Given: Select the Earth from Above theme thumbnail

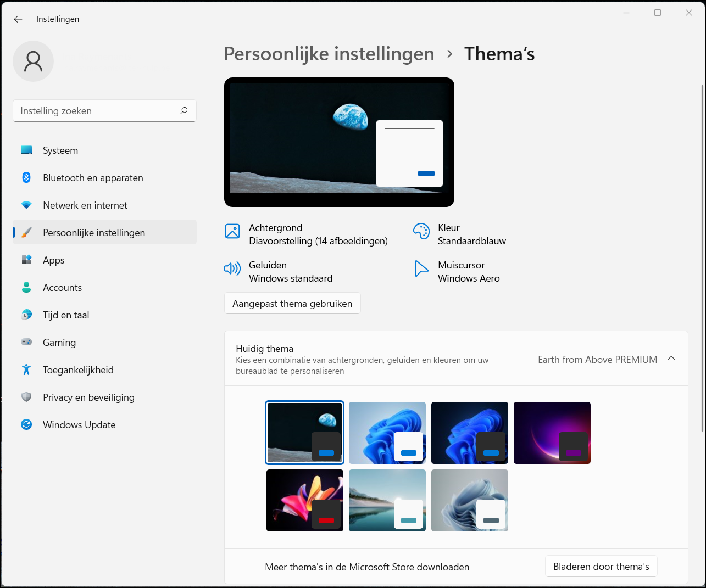Looking at the screenshot, I should [x=305, y=433].
